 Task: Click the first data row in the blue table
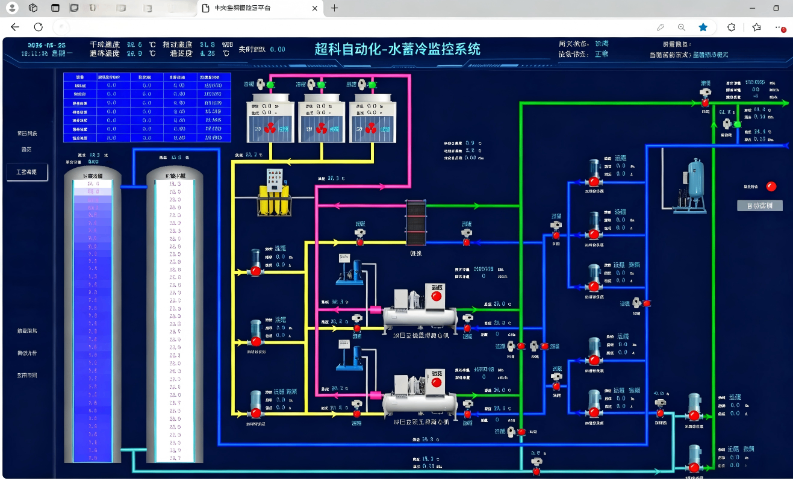pos(147,85)
